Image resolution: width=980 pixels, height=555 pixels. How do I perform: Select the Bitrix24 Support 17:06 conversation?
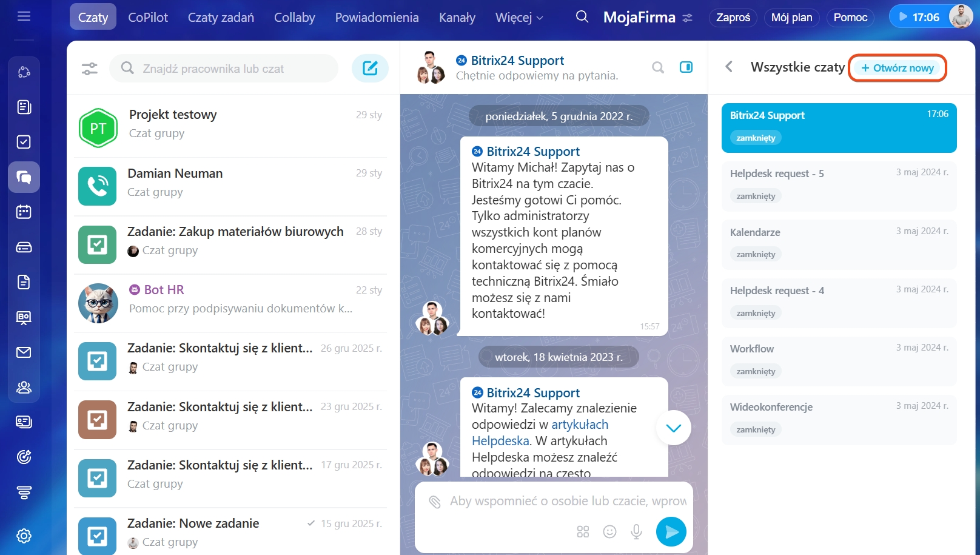pos(839,128)
